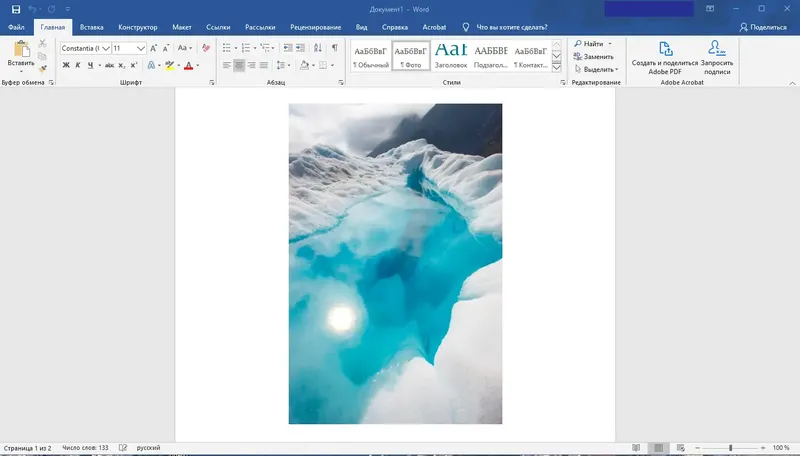Screen dimensions: 800x456
Task: Switch to the Acrobat tab
Action: click(434, 28)
